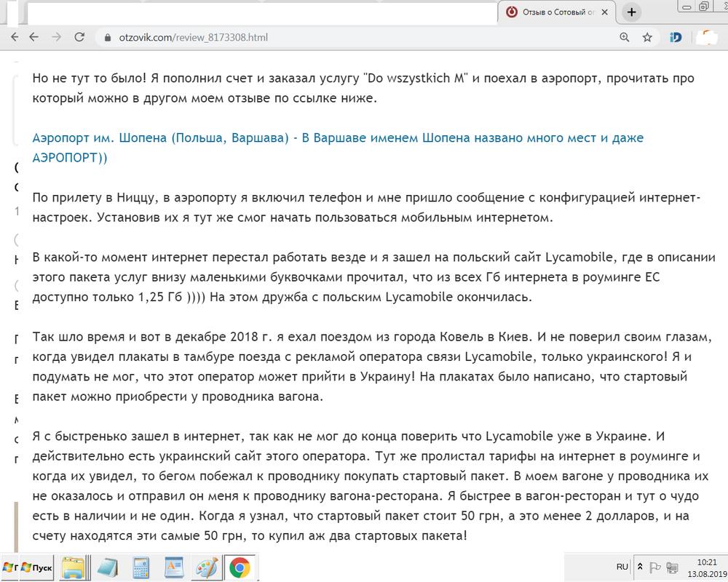728x582 pixels.
Task: View site security lock info
Action: (108, 38)
